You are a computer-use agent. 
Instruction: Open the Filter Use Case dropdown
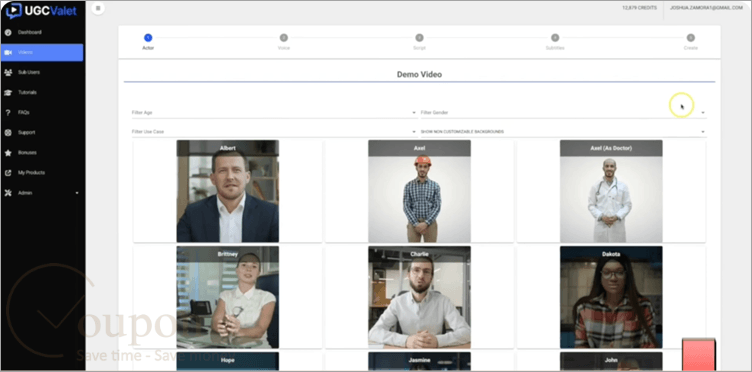274,132
